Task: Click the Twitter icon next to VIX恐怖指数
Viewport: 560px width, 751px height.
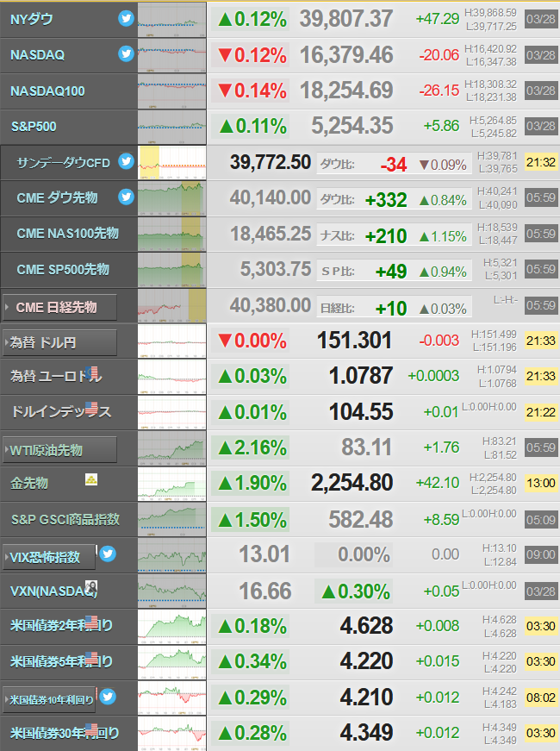Action: pyautogui.click(x=108, y=554)
